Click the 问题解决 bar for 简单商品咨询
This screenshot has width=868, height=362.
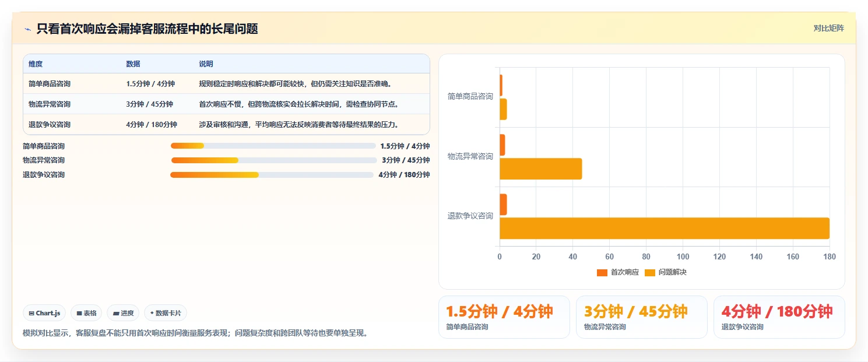pyautogui.click(x=503, y=109)
